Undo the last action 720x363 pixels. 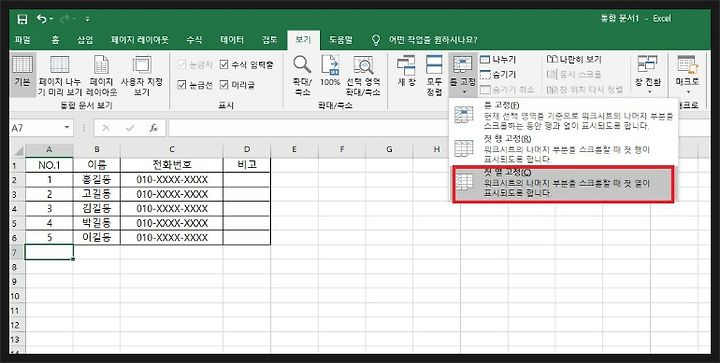(x=42, y=19)
